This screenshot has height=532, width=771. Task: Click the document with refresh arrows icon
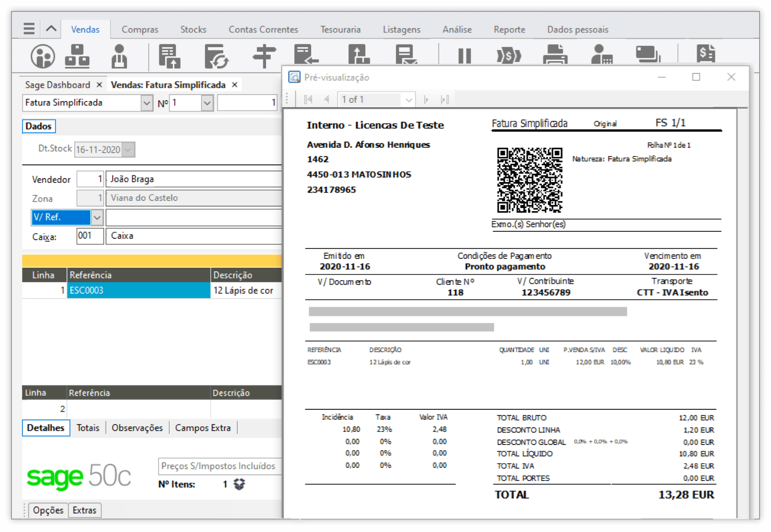coord(216,56)
